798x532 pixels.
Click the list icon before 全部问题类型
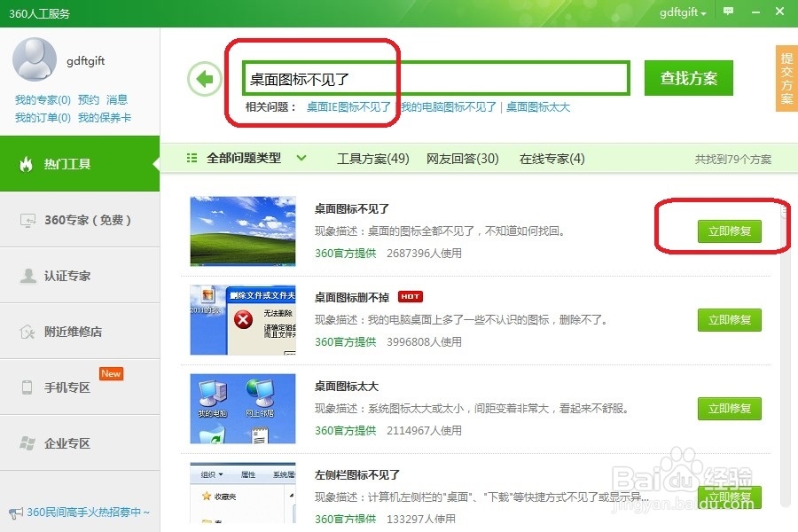pos(192,158)
